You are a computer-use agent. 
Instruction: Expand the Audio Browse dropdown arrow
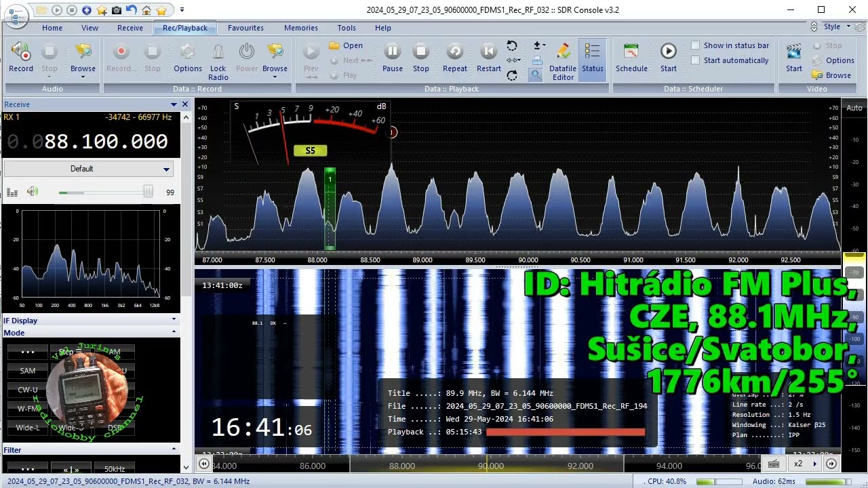click(83, 77)
